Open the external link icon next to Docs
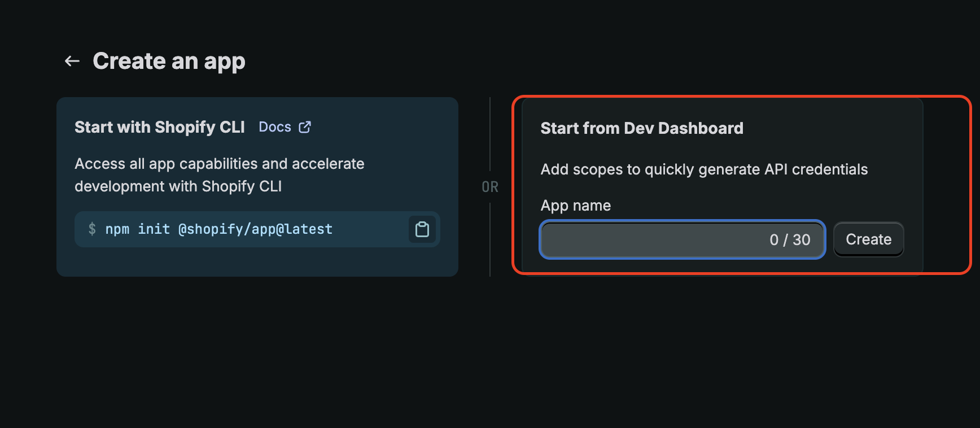980x428 pixels. tap(305, 127)
